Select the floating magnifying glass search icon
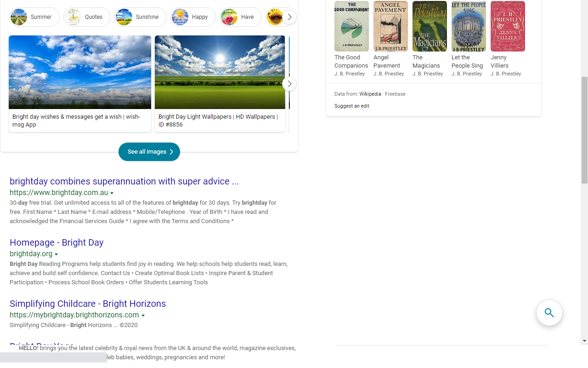The height and width of the screenshot is (368, 588). coord(549,313)
